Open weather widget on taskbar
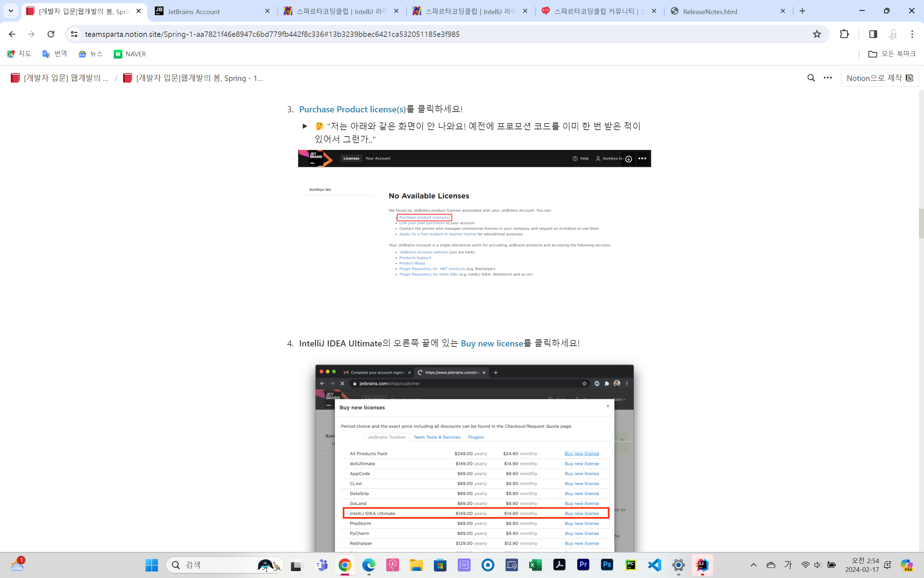 (17, 565)
